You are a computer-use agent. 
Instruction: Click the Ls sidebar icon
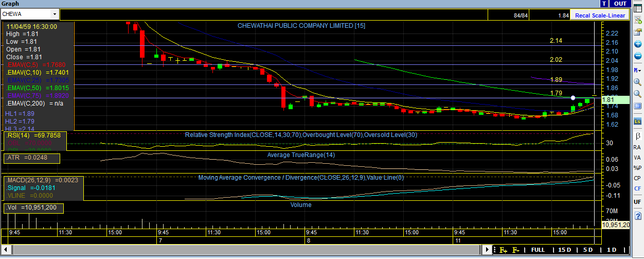click(x=637, y=121)
